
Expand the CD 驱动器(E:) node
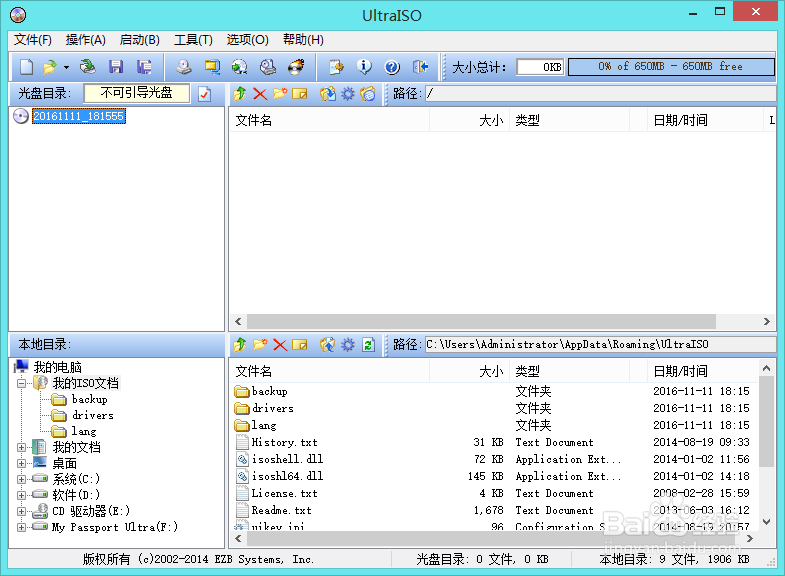(22, 511)
